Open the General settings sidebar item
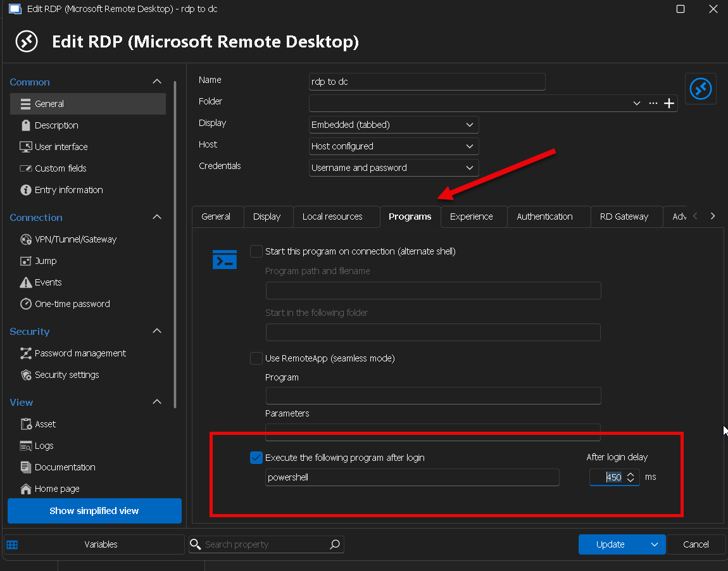Screen dimensions: 728x571 tap(88, 104)
